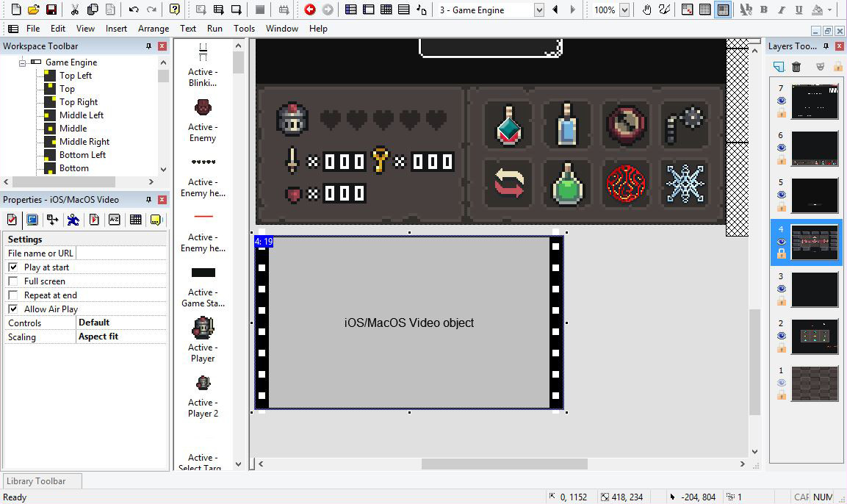Open the Arrange menu
Screen dimensions: 847x504
coord(154,29)
